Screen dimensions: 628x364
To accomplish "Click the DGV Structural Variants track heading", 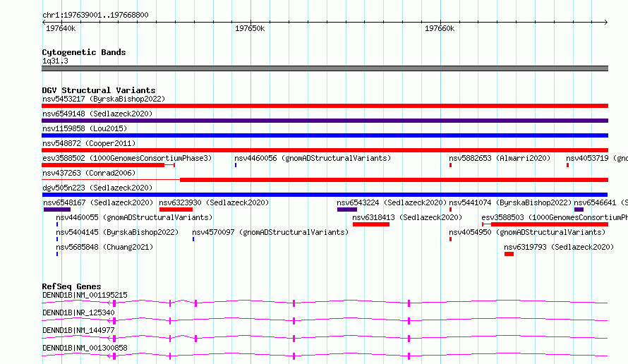I will pyautogui.click(x=99, y=90).
